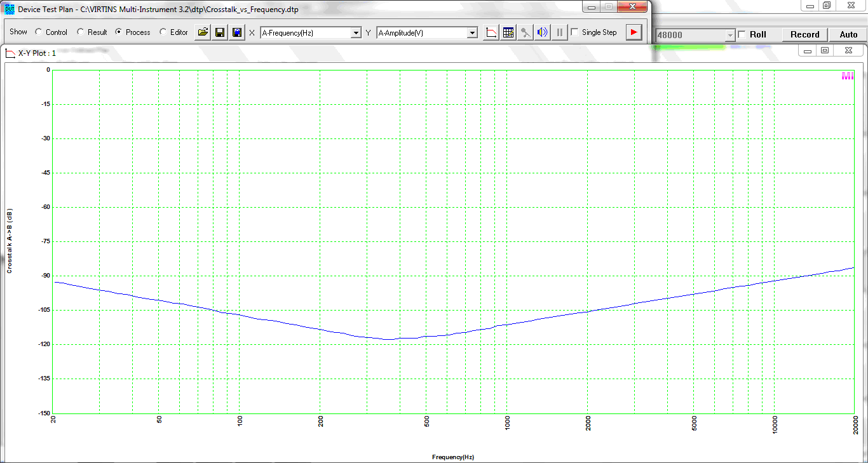Click the 20000 frequency tick label
This screenshot has height=463, width=868.
click(x=855, y=424)
